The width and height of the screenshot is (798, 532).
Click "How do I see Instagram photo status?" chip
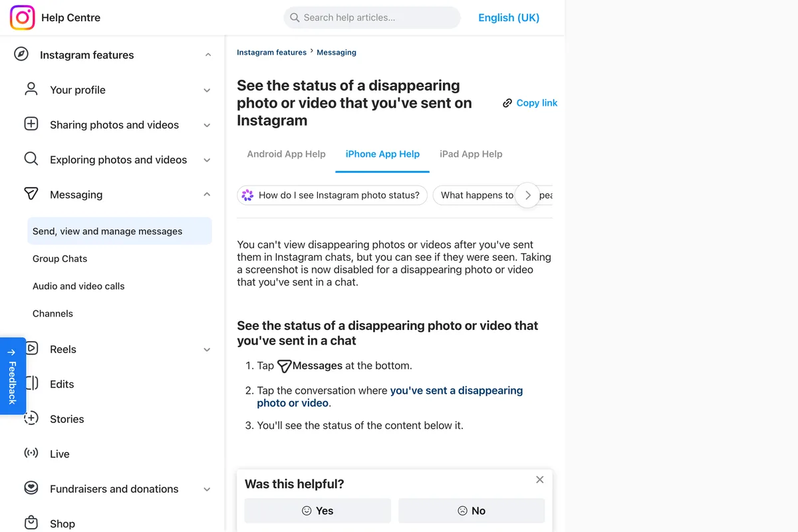pos(332,196)
